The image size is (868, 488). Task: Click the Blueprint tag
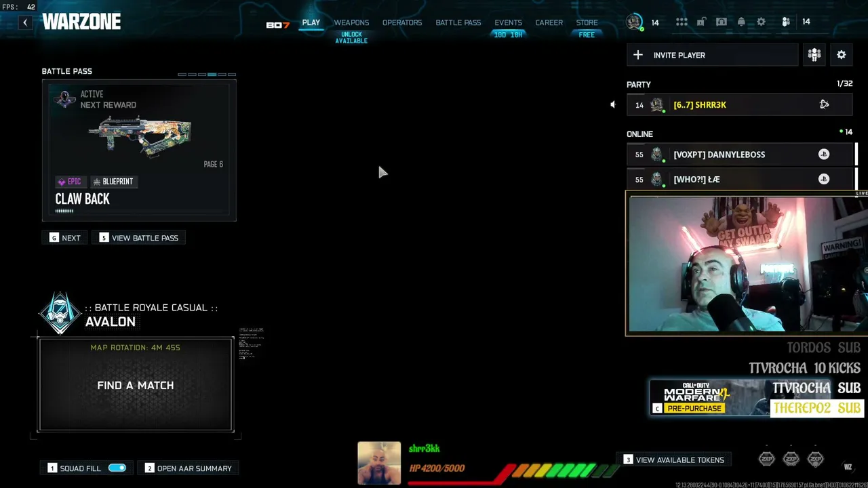[x=113, y=182]
